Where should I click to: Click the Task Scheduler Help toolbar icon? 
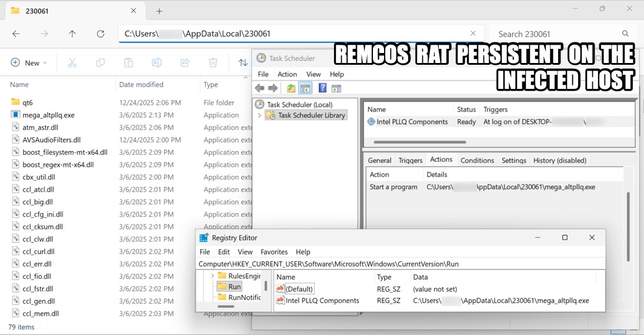pos(322,88)
